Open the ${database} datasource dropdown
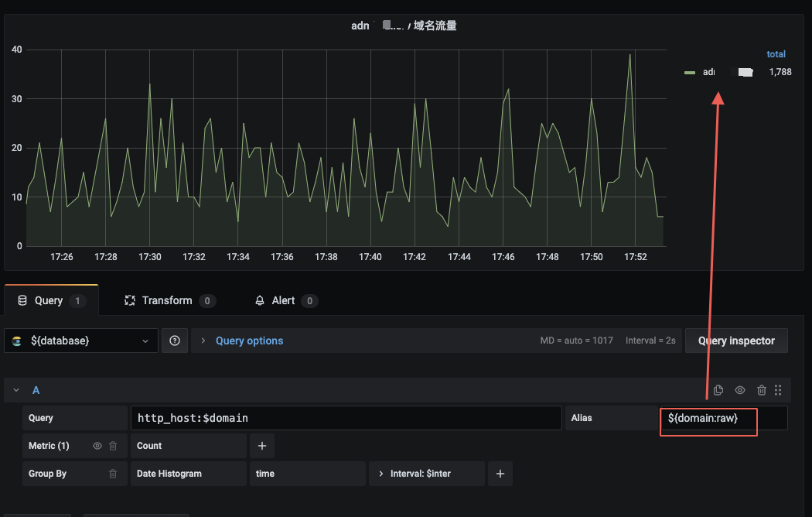This screenshot has height=517, width=812. coord(80,341)
